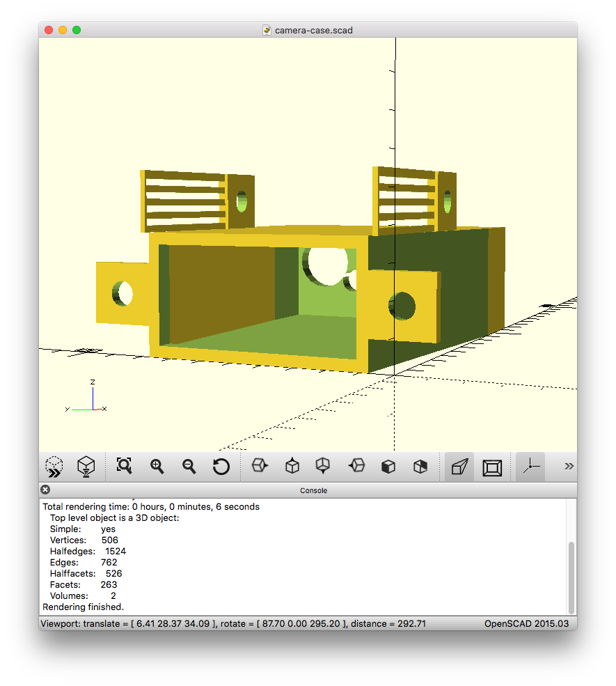Zoom in on the 3D view

157,466
